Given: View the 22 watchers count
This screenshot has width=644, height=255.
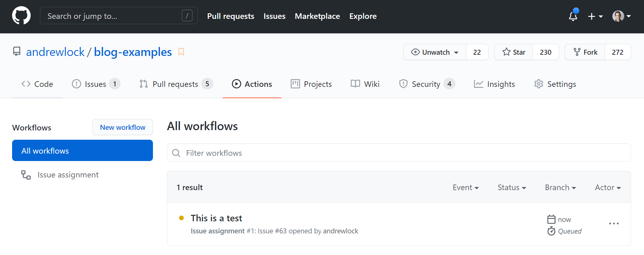Looking at the screenshot, I should pyautogui.click(x=477, y=52).
